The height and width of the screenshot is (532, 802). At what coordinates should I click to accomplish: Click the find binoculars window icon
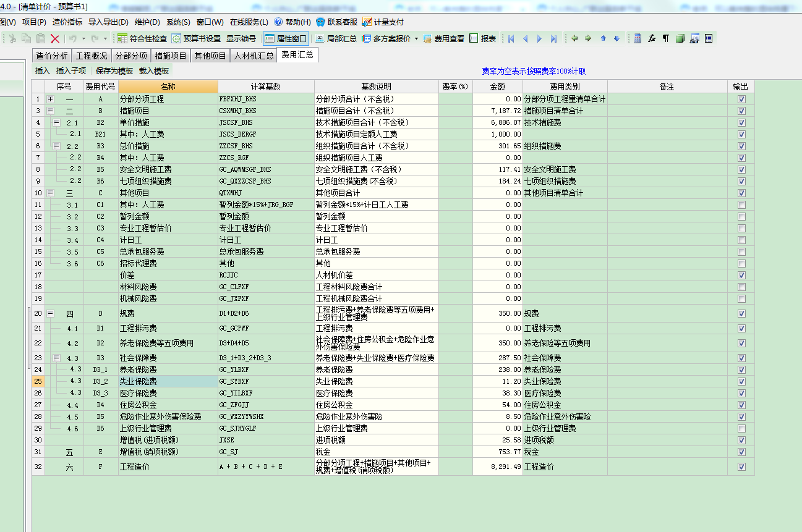tap(694, 38)
